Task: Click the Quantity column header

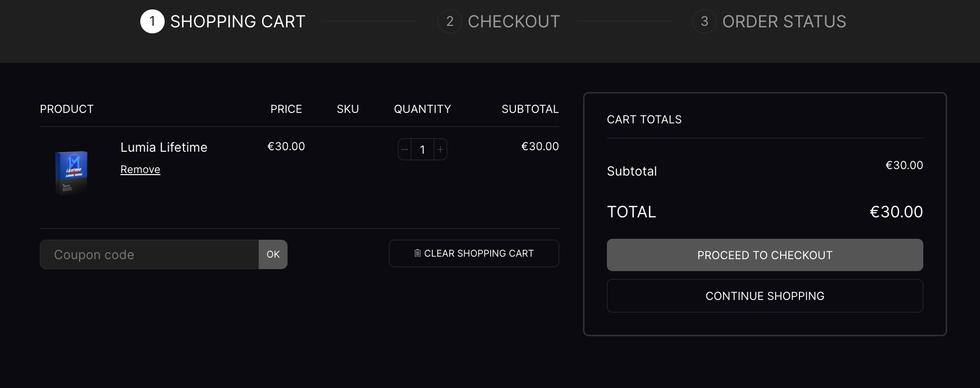Action: (422, 109)
